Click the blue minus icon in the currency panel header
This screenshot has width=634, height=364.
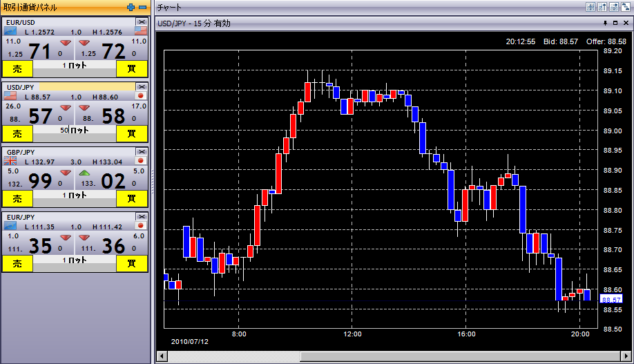[x=142, y=7]
